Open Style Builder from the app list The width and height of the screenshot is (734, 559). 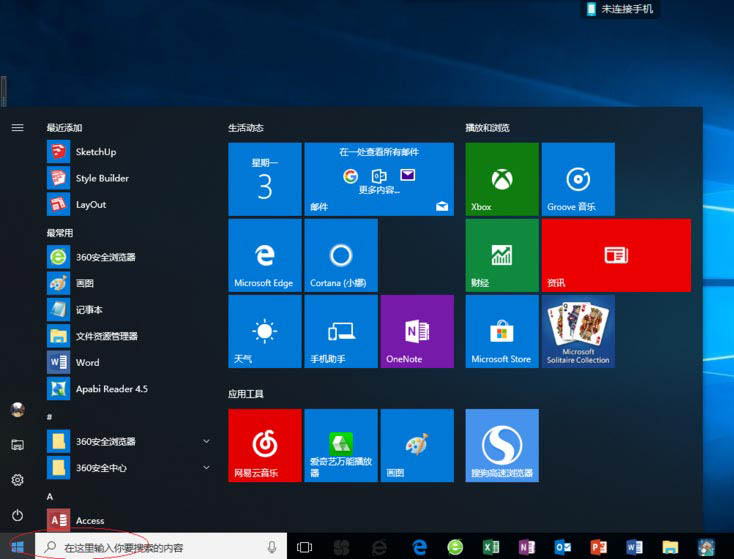tap(102, 178)
